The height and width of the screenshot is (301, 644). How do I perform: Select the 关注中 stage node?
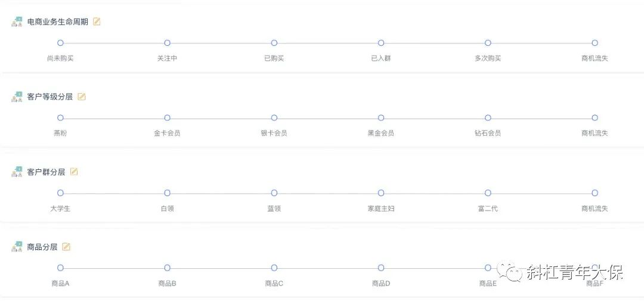pos(167,43)
